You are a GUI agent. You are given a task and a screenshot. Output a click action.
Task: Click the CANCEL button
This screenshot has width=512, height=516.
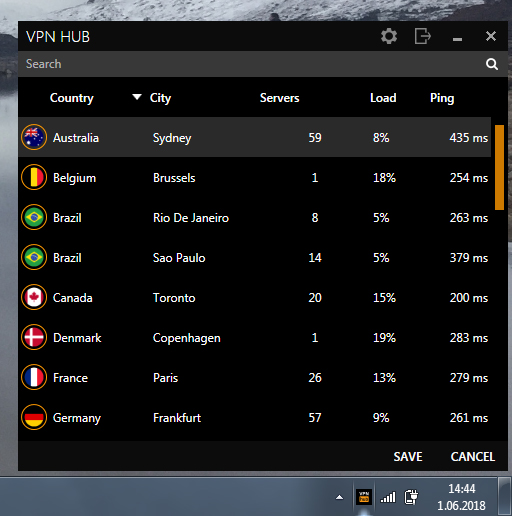point(473,456)
